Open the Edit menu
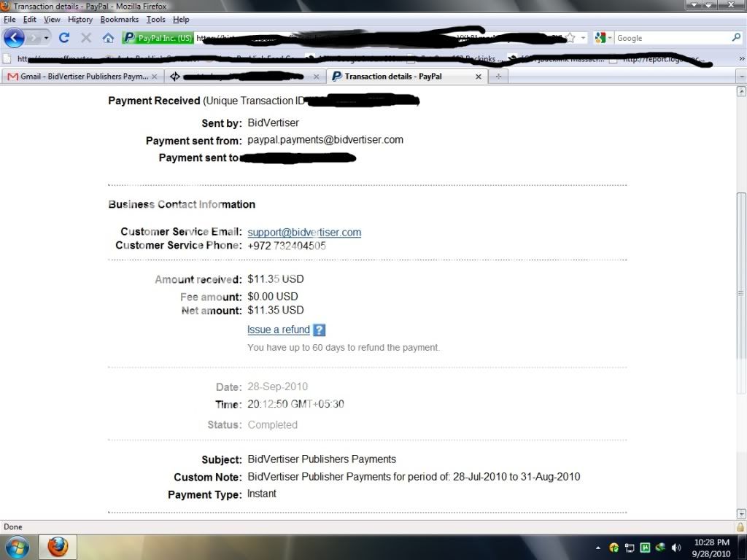The width and height of the screenshot is (747, 560). point(29,20)
